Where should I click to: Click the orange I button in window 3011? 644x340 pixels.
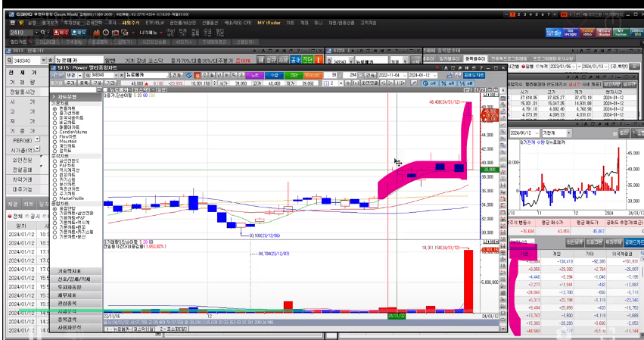(x=319, y=60)
